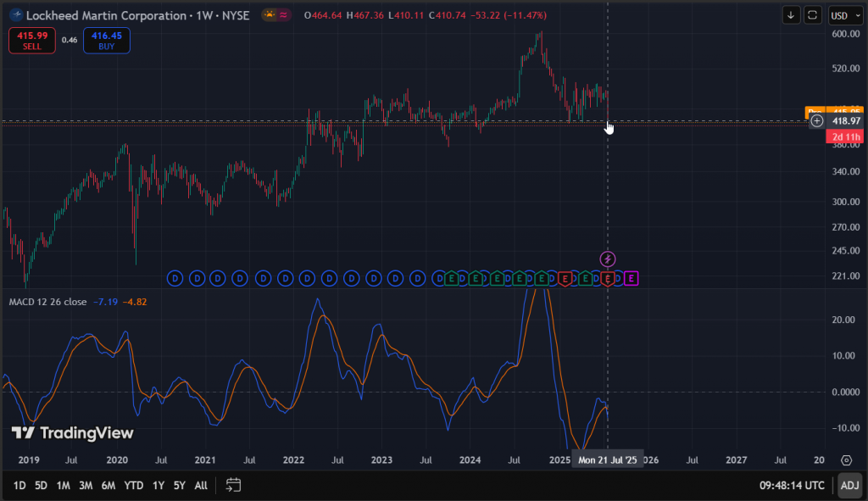Image resolution: width=868 pixels, height=501 pixels.
Task: Click the sun market-status icon beside NYSE
Action: pos(270,15)
